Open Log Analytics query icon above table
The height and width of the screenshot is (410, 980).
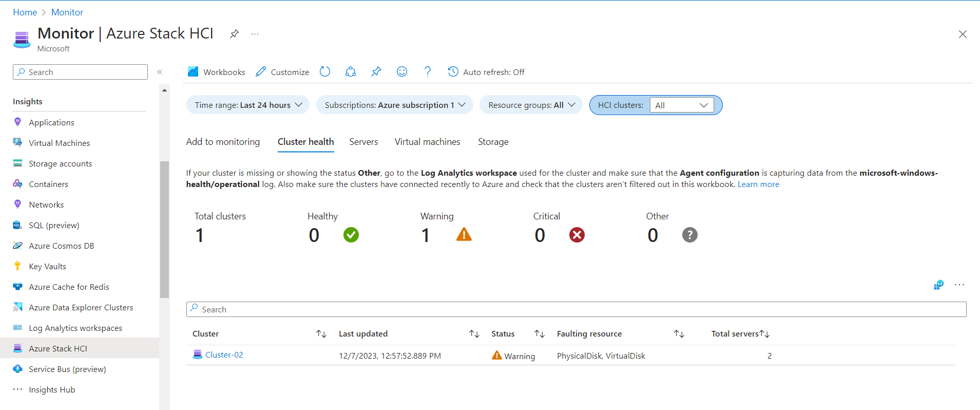[938, 285]
